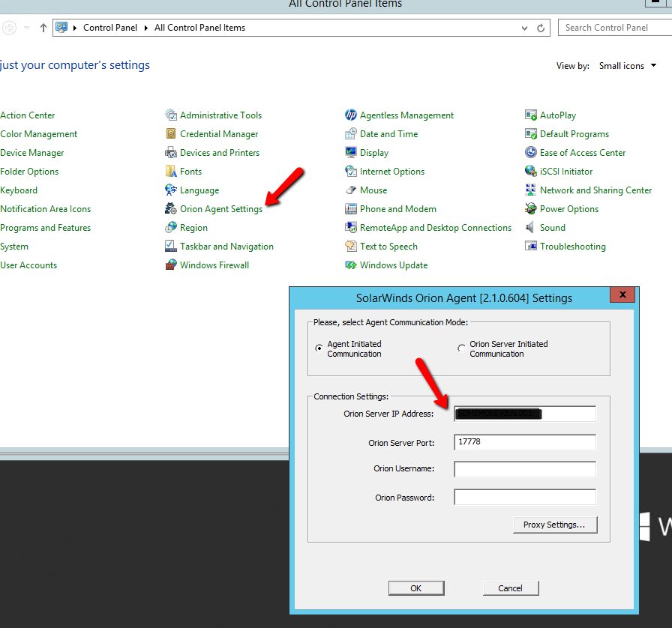Click All Control Panel Items breadcrumb
This screenshot has width=672, height=628.
tap(199, 28)
